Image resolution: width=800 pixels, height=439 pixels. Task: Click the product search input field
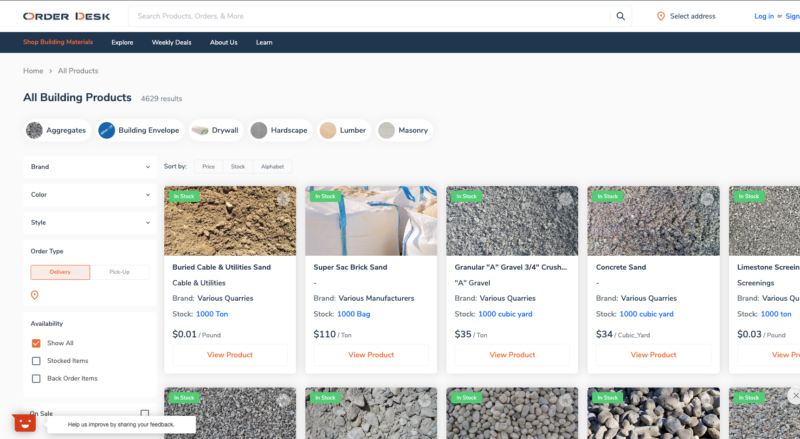pos(370,16)
